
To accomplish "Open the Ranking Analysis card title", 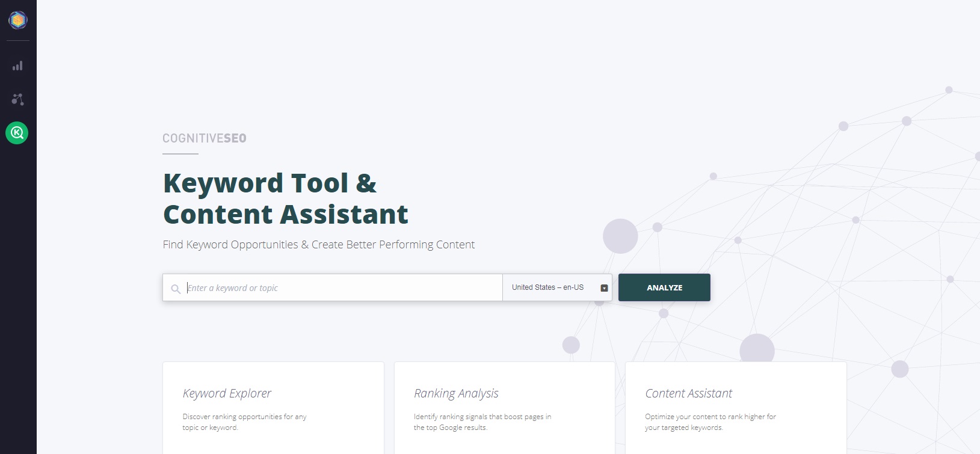I will tap(456, 393).
